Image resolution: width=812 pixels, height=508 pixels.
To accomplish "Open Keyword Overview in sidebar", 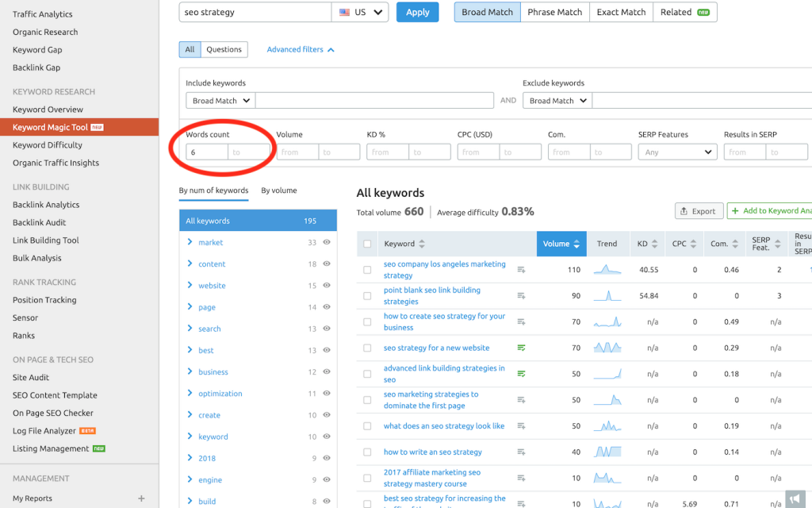I will pyautogui.click(x=48, y=110).
